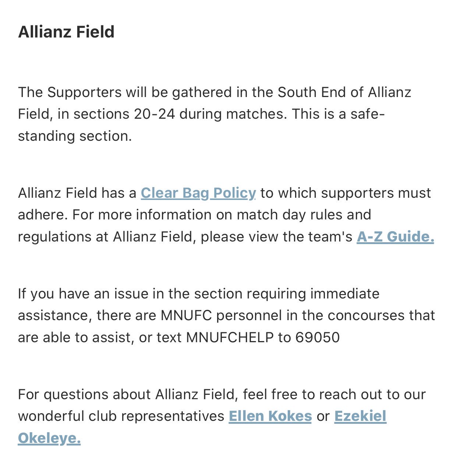Click the word "concourses"
The image size is (457, 476).
[x=365, y=316]
